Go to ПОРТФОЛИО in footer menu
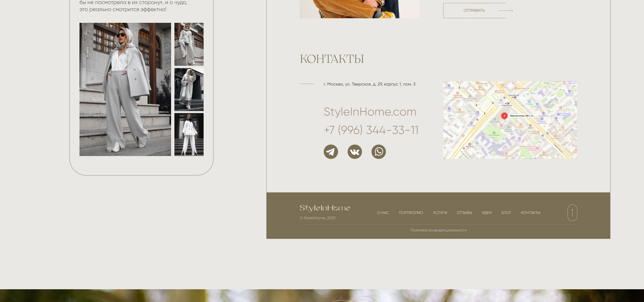644x302 pixels. click(411, 213)
